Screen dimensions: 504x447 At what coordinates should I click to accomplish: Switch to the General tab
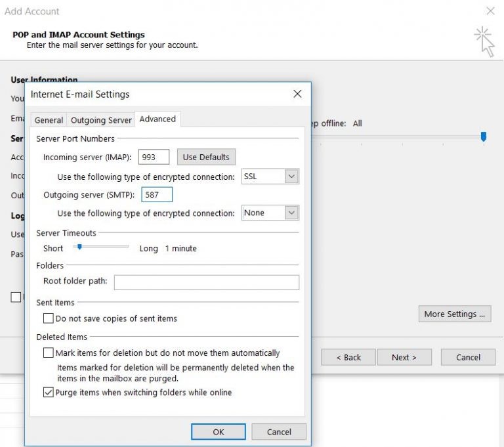tap(49, 120)
